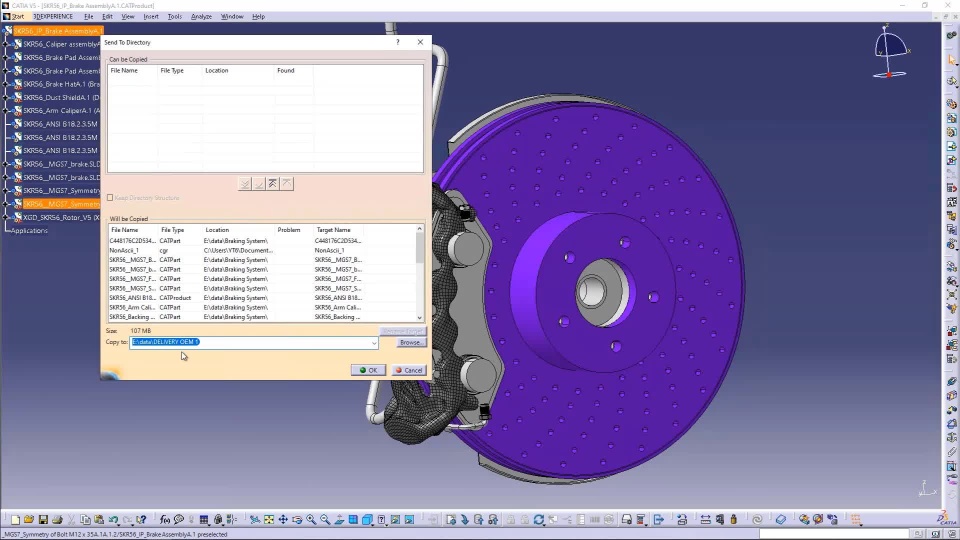Toggle Keep Directory Structure checkbox

110,198
